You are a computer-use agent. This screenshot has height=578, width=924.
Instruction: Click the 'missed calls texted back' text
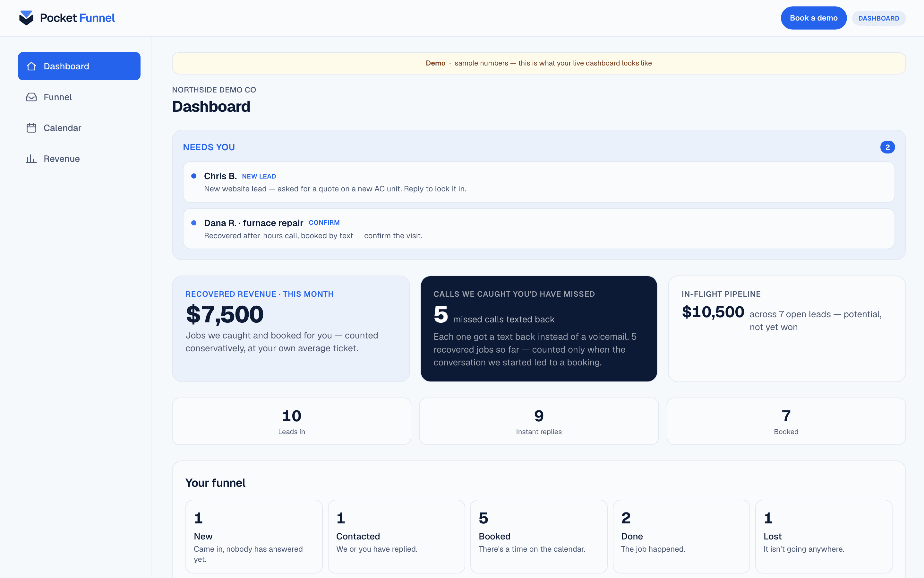tap(504, 319)
